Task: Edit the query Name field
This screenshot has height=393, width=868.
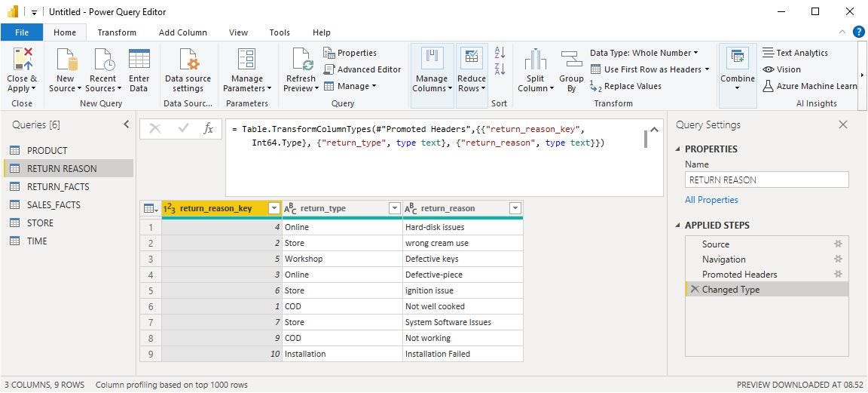Action: [x=767, y=180]
